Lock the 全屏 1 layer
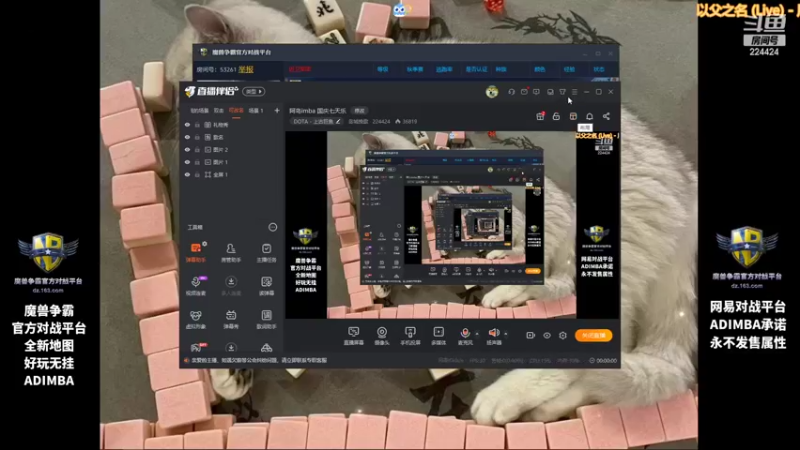Screen dimensions: 800x450 [197, 174]
